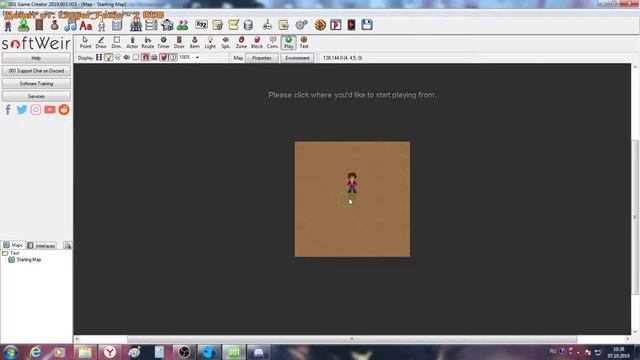640x360 pixels.
Task: Open the yellow script scroll icon
Action: pos(233,25)
